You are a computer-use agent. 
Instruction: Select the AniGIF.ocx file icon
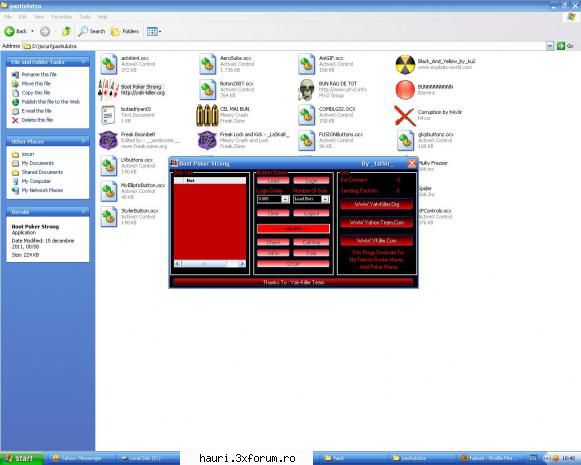click(x=306, y=64)
